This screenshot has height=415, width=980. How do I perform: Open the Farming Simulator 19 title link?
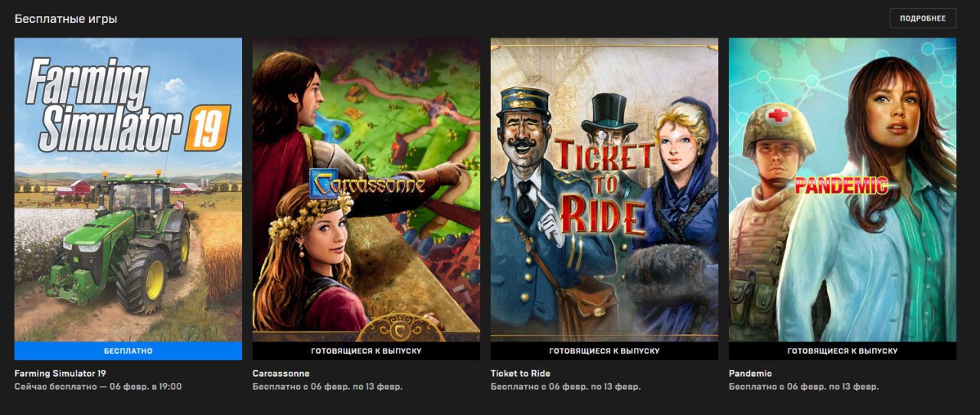[x=60, y=374]
